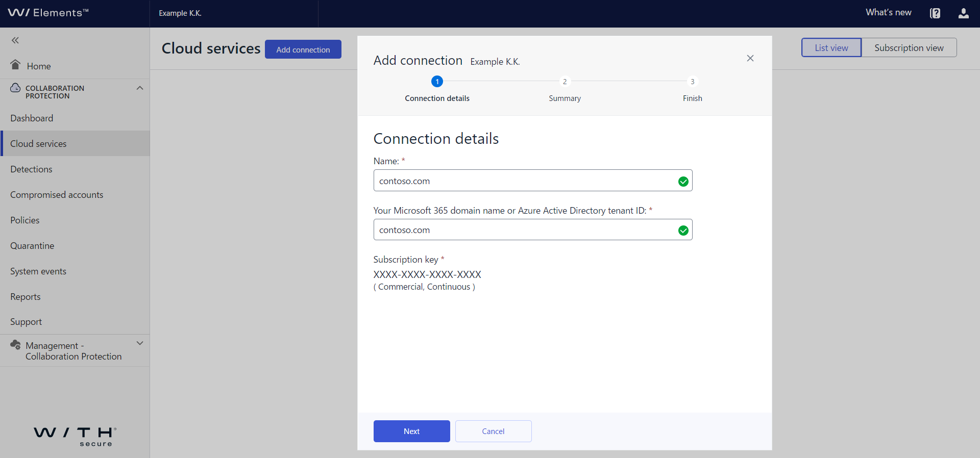Close the Add connection dialog
980x458 pixels.
tap(750, 58)
